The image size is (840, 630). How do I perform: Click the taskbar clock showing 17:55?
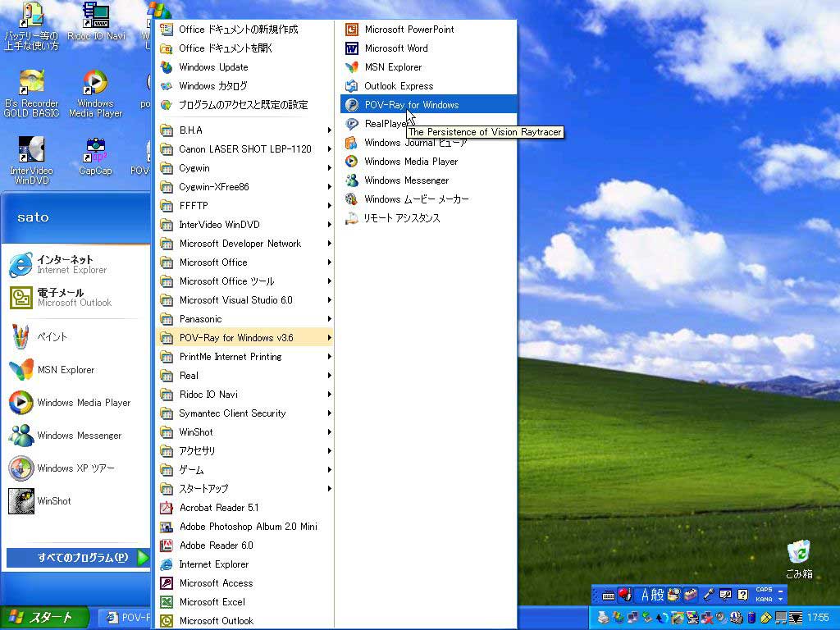[818, 618]
